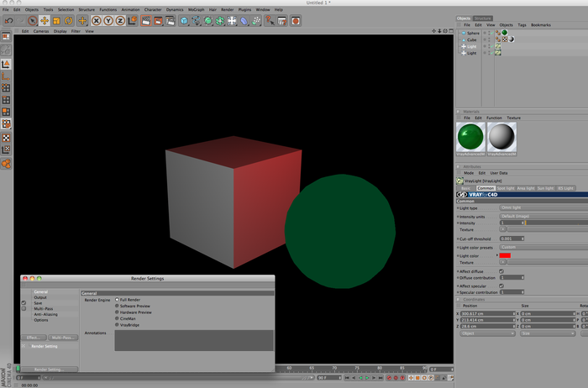Activate the Rotate tool
Image resolution: width=588 pixels, height=388 pixels.
pos(68,21)
